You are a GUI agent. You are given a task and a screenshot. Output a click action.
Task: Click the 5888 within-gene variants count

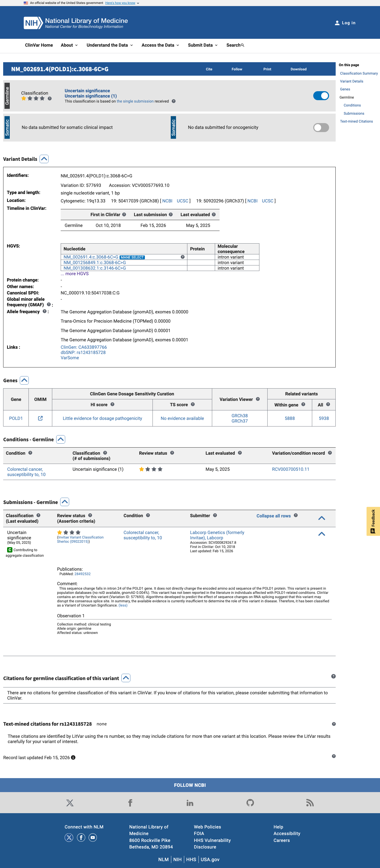pos(289,418)
